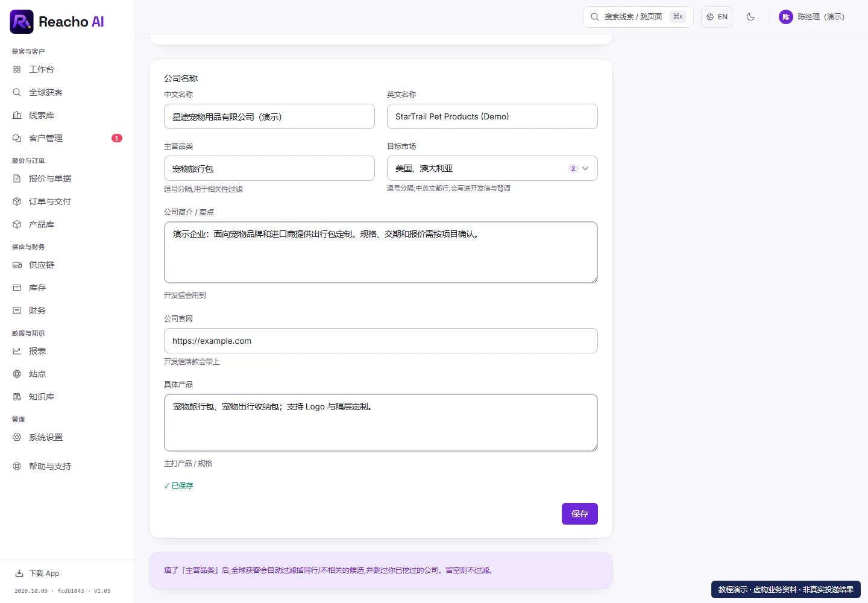Image resolution: width=868 pixels, height=603 pixels.
Task: Go to 工作台 menu item
Action: point(67,69)
